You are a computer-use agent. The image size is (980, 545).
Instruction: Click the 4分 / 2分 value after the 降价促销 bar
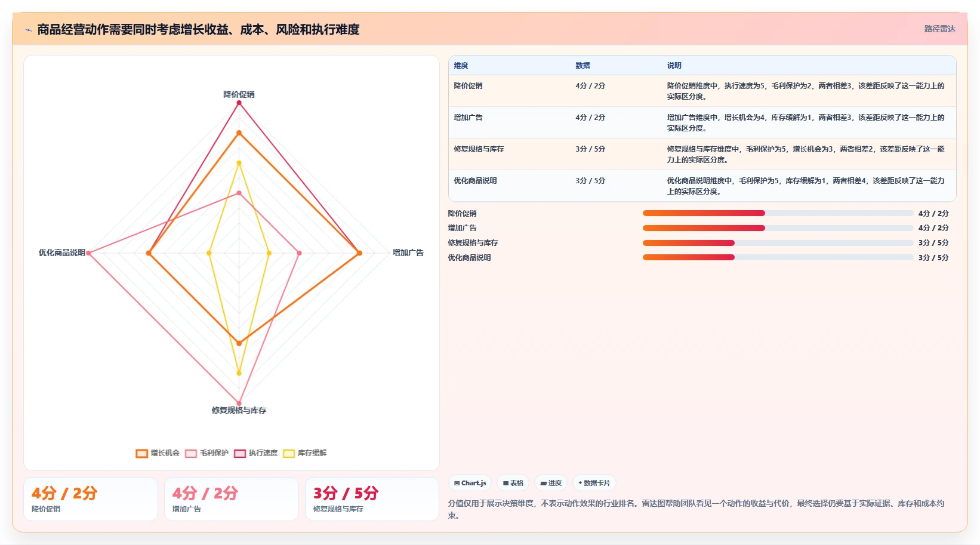coord(933,213)
